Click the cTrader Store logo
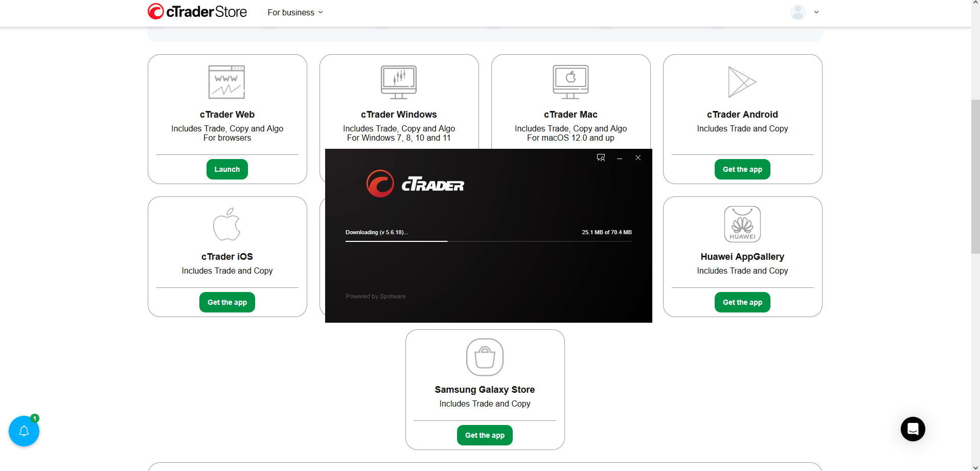This screenshot has width=980, height=471. click(x=197, y=11)
